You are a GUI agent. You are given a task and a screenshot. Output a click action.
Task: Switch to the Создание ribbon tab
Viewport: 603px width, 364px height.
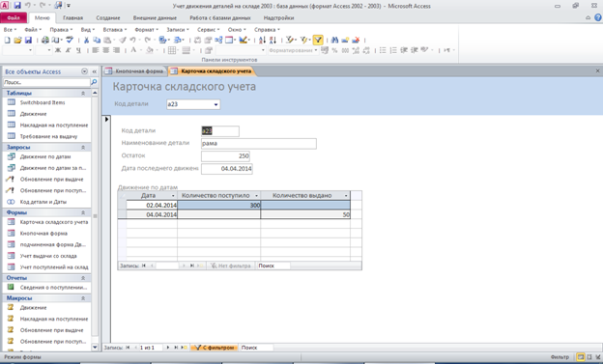point(108,17)
